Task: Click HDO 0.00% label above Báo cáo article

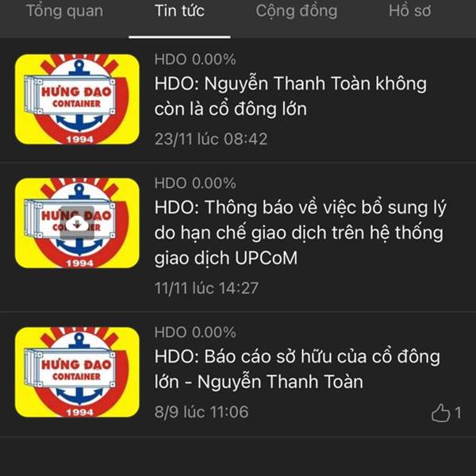Action: 195,332
